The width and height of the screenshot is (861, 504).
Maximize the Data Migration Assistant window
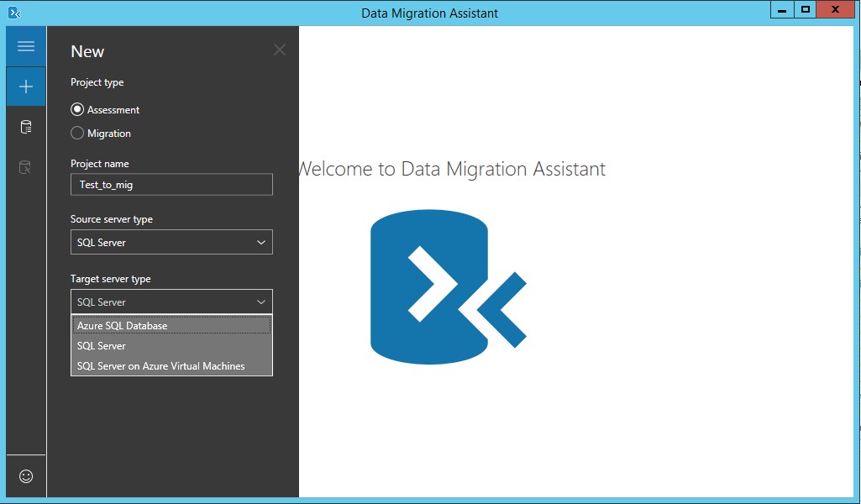pyautogui.click(x=805, y=9)
